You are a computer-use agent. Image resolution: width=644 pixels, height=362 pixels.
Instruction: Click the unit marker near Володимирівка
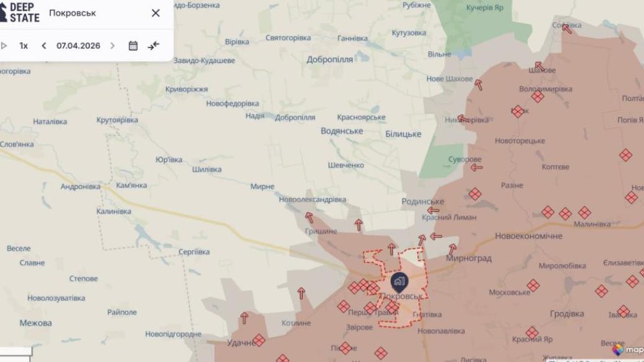537,97
